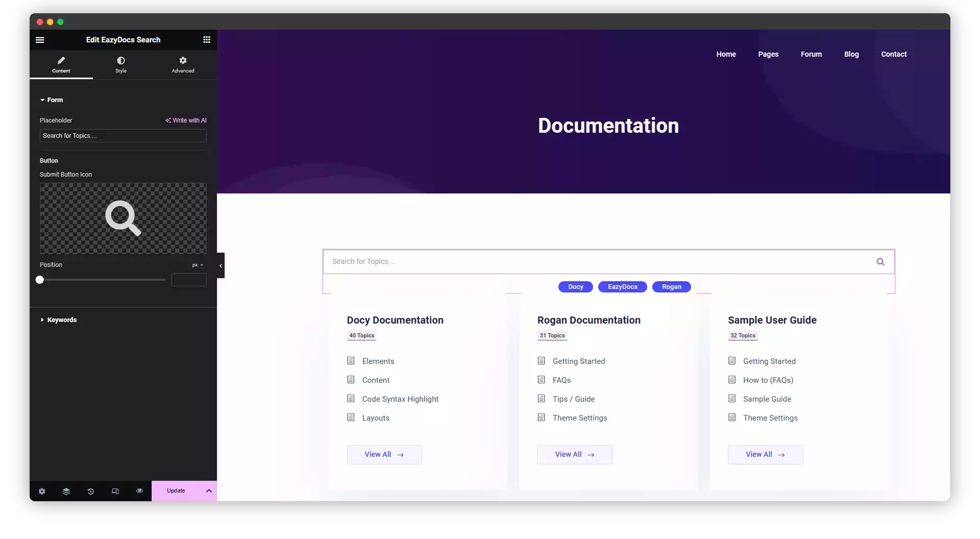Click the Placeholder text input field

[x=122, y=136]
